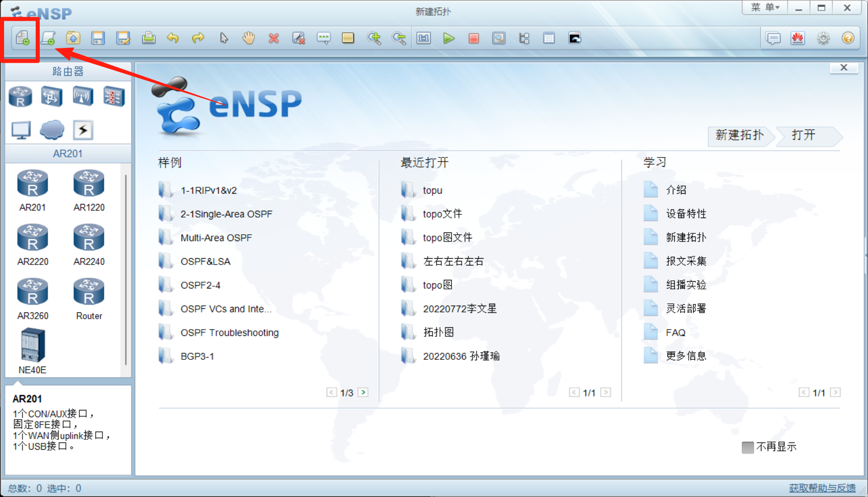
Task: Go to next page of 样例 list
Action: 363,392
